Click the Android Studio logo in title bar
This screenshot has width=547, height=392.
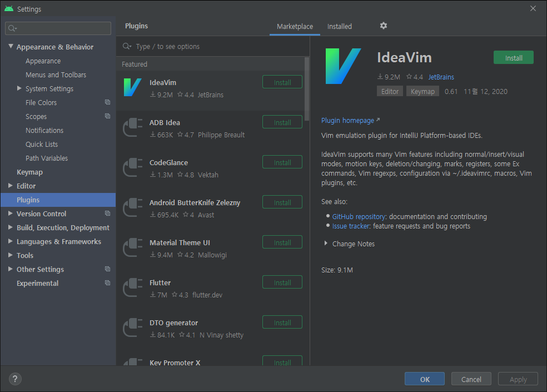9,9
